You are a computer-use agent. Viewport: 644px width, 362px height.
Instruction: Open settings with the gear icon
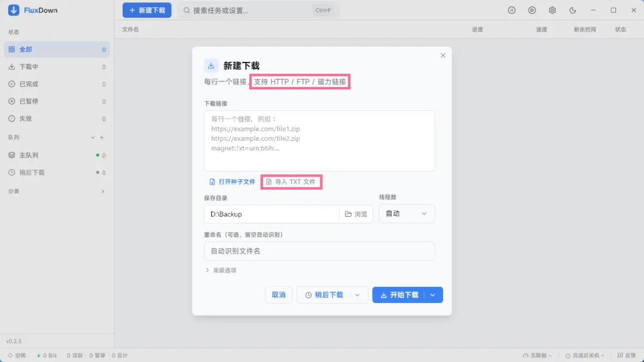click(x=552, y=10)
